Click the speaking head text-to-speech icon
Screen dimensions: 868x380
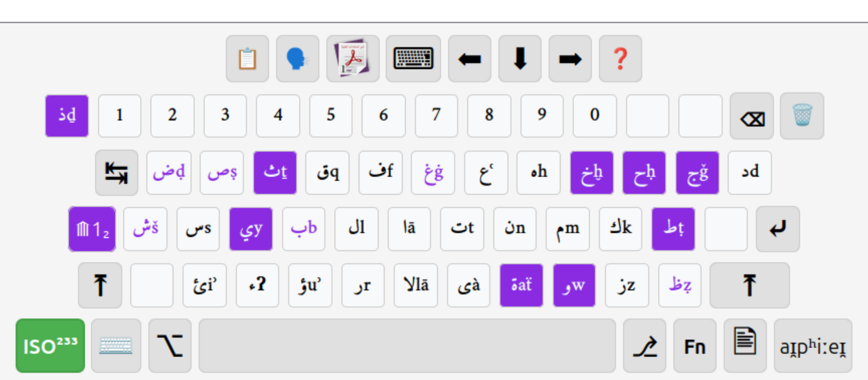(297, 59)
